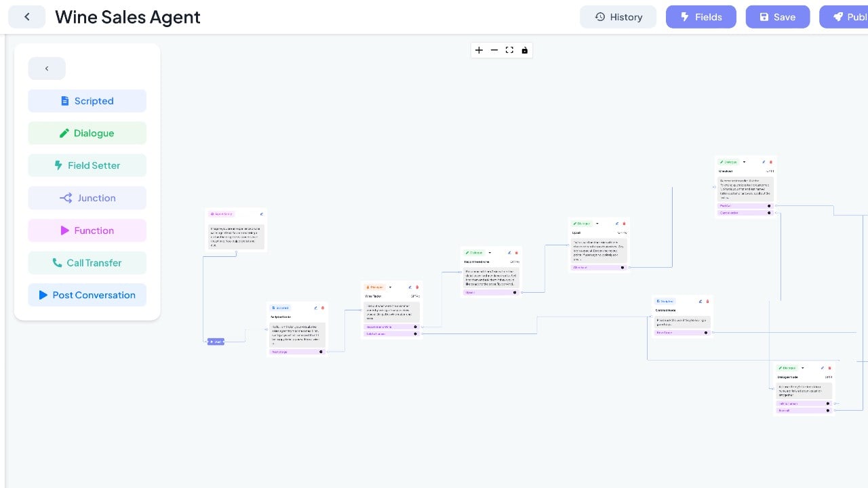Zoom out of the flow canvas

494,50
